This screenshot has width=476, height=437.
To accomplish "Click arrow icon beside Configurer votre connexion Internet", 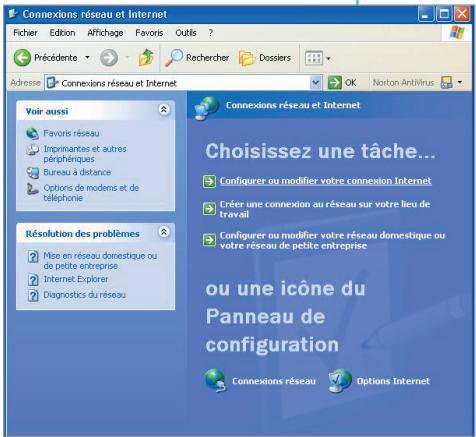I will tap(209, 181).
